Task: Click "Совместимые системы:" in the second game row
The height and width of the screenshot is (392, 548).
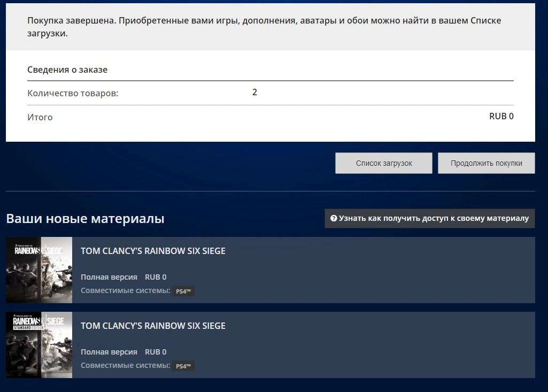Action: coord(126,365)
